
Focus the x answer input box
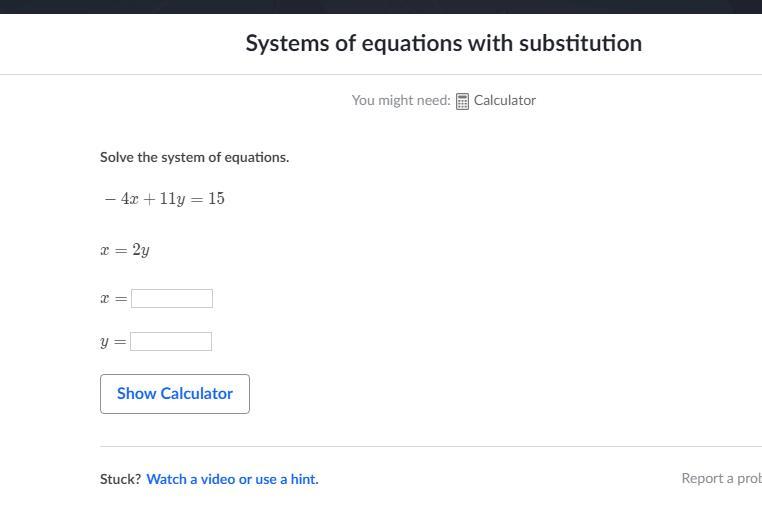(172, 298)
